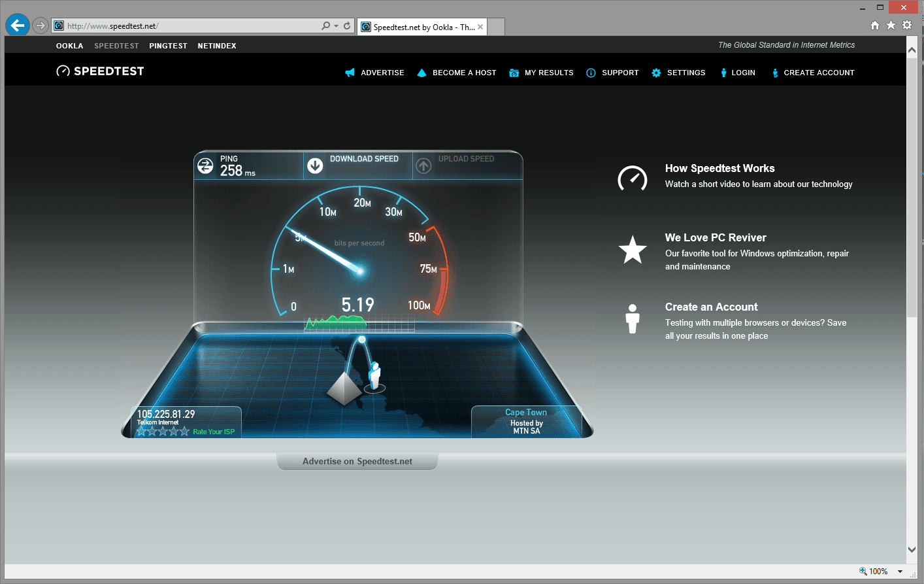
Task: Open the ADVERTISE menu link
Action: (x=382, y=73)
